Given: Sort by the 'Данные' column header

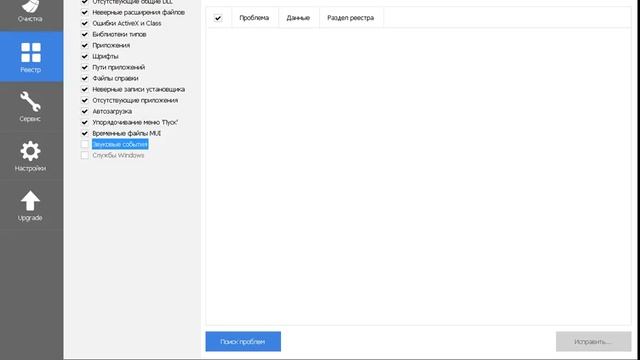Looking at the screenshot, I should tap(298, 18).
